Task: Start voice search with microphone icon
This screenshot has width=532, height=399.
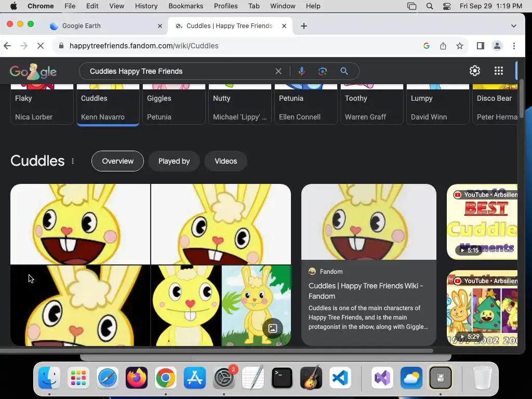Action: tap(302, 71)
